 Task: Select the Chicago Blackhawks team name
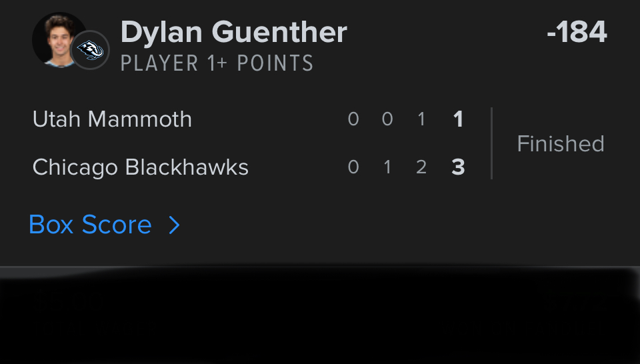point(140,167)
